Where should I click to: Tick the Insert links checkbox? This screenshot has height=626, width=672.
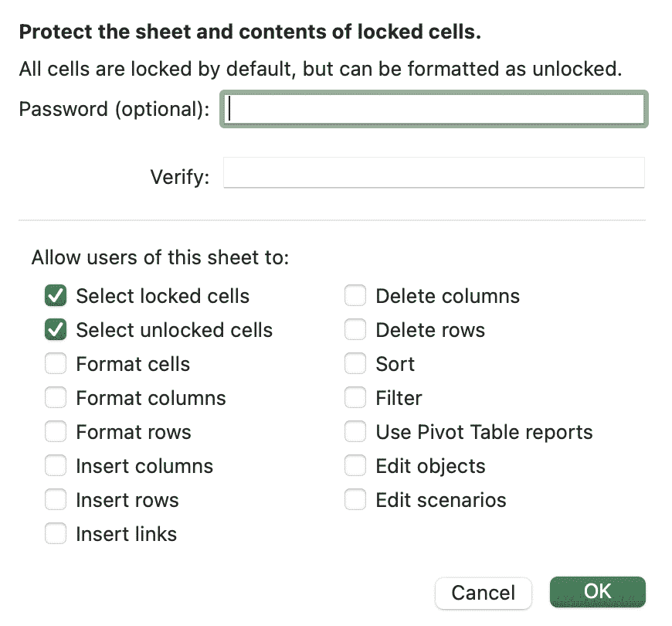[x=56, y=534]
